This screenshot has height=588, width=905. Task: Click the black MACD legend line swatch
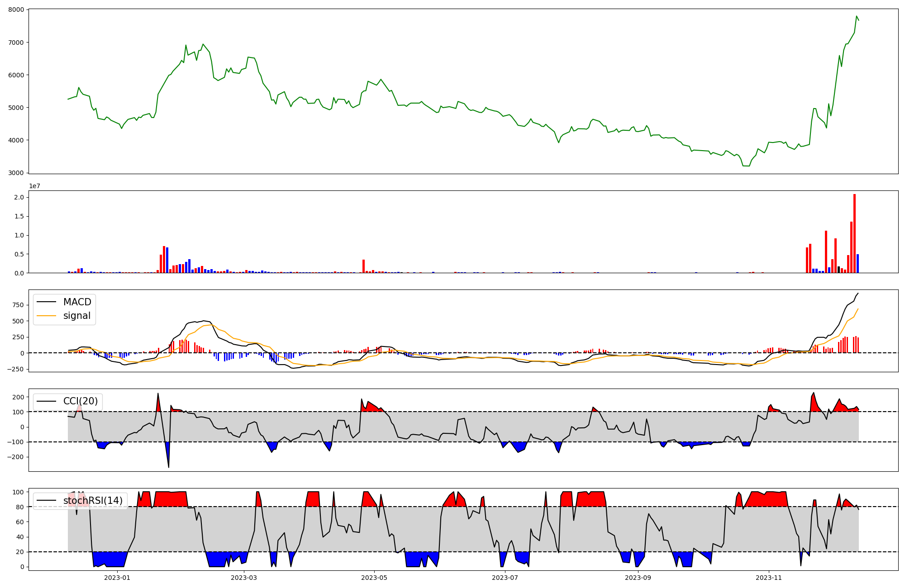pos(47,302)
